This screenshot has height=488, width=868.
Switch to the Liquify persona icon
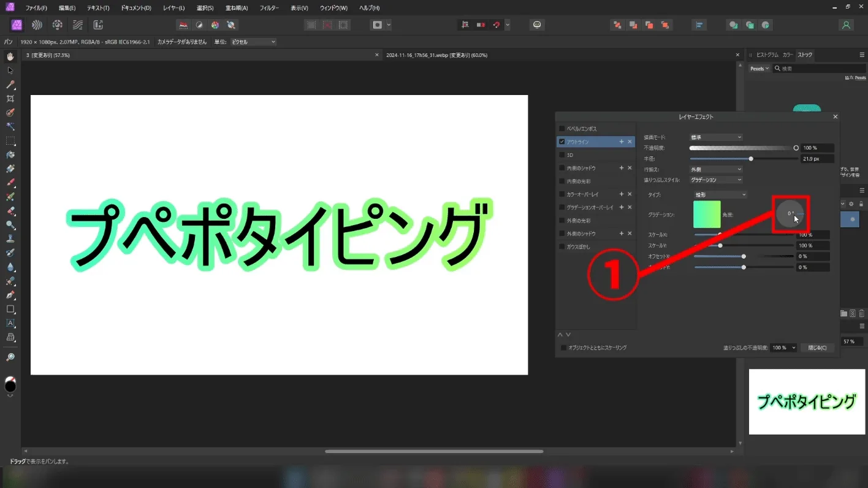[37, 25]
